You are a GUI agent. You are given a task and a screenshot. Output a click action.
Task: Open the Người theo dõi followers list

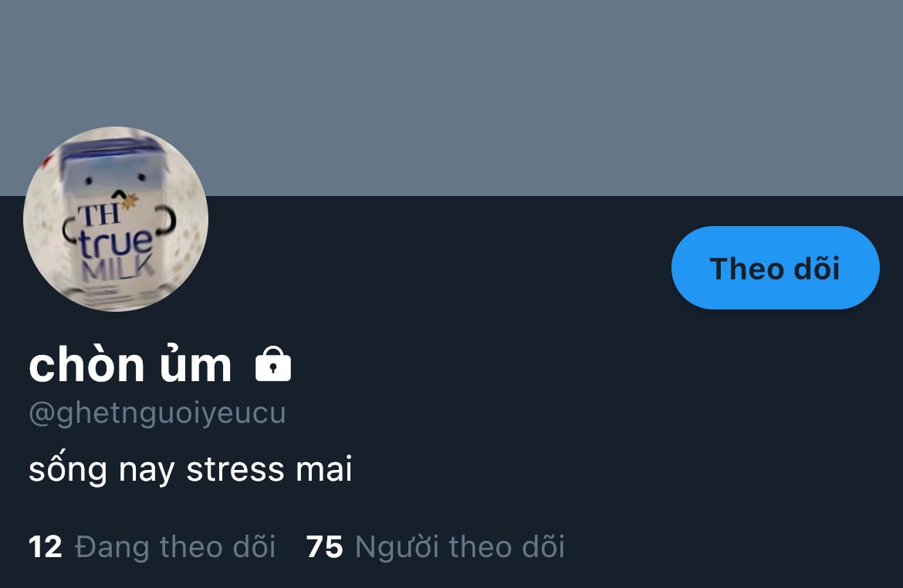[435, 546]
